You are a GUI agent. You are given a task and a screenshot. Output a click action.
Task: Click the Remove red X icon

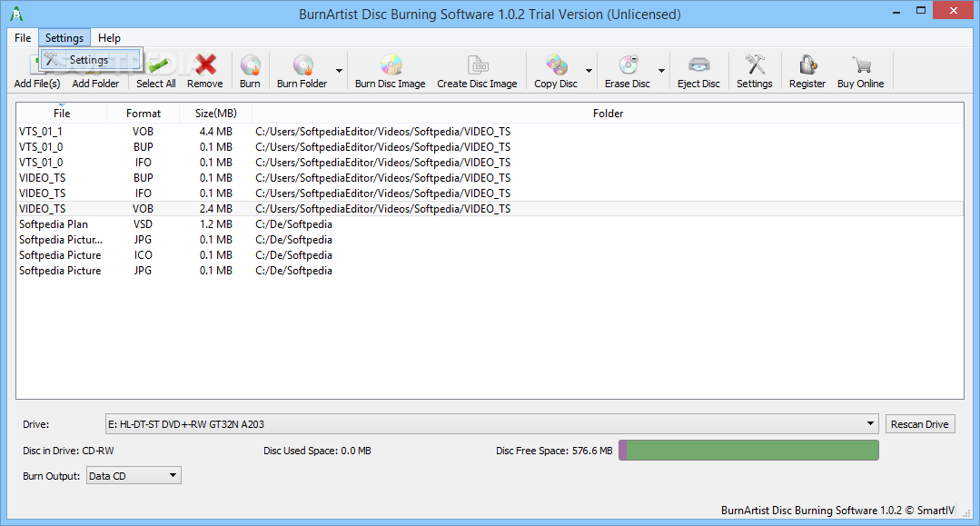205,65
